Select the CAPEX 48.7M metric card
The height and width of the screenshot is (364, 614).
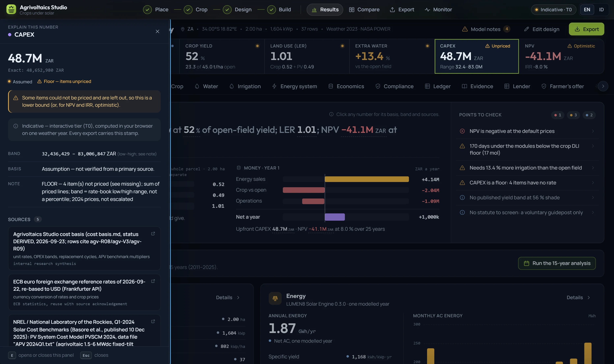(x=476, y=56)
